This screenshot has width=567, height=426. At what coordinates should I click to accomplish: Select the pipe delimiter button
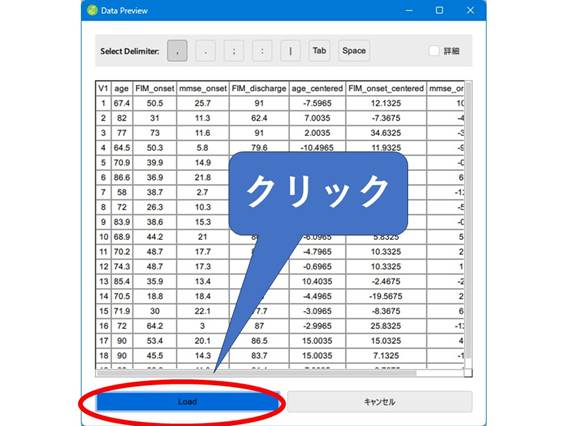(290, 51)
